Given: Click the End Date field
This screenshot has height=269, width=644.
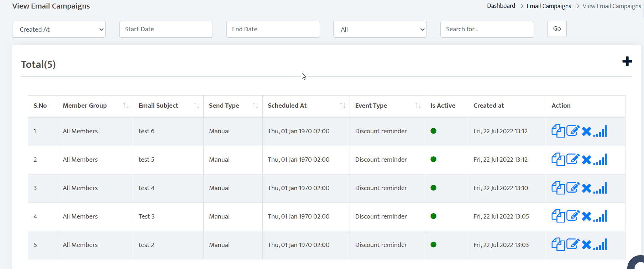Looking at the screenshot, I should point(273,29).
